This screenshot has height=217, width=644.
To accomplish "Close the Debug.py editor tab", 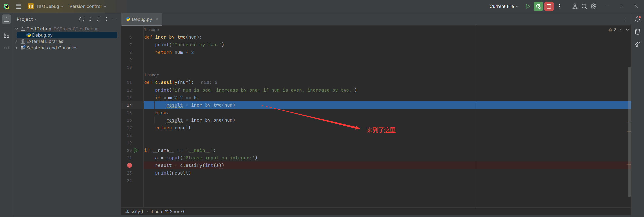I will 157,19.
